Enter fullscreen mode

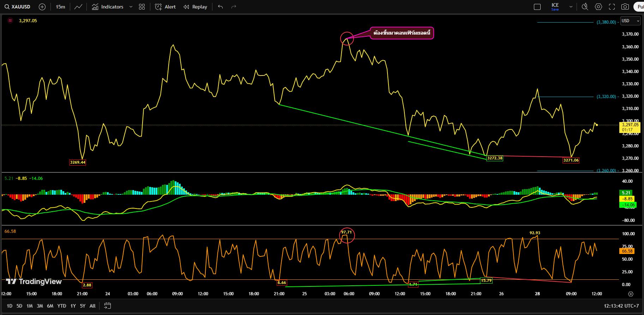pos(612,7)
